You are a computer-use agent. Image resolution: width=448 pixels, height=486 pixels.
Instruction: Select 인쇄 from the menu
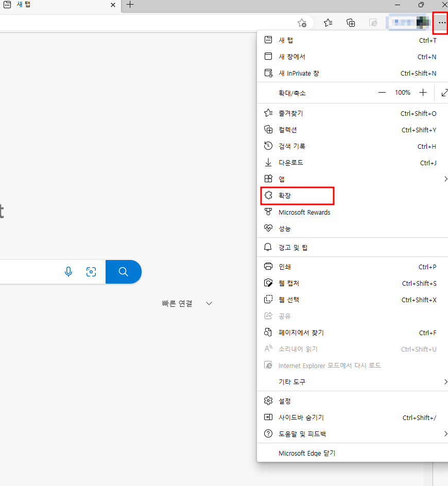click(x=353, y=267)
